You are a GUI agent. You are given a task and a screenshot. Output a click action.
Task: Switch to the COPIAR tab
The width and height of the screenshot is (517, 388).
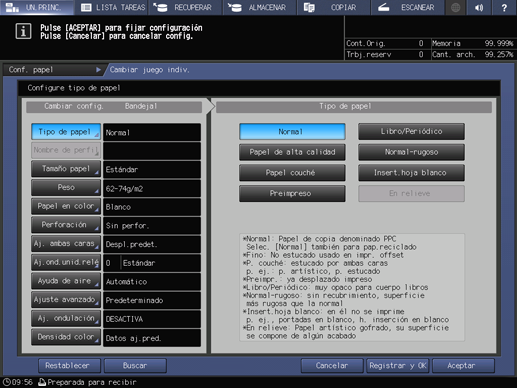coord(334,7)
